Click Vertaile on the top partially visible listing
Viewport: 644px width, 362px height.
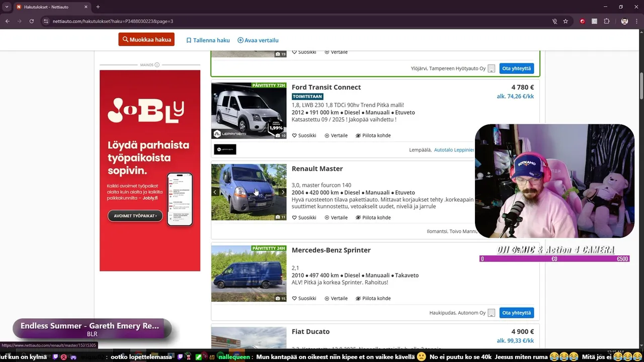[x=336, y=52]
